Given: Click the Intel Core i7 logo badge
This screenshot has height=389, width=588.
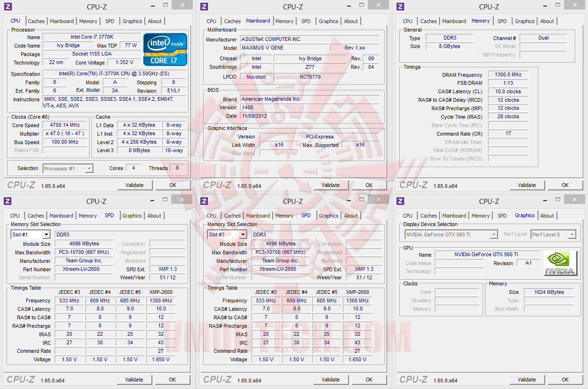Looking at the screenshot, I should point(165,49).
